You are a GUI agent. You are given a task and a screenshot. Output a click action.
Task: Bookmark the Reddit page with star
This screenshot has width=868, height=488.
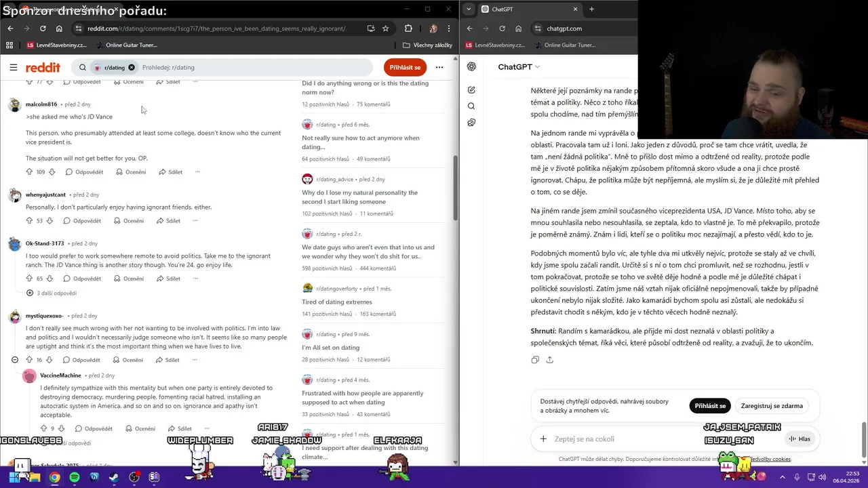pyautogui.click(x=386, y=28)
